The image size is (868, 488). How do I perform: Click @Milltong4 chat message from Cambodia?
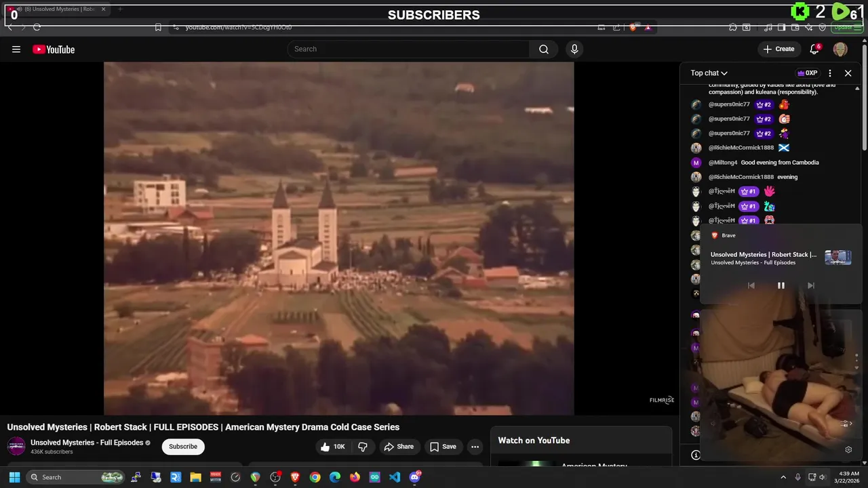pos(764,163)
